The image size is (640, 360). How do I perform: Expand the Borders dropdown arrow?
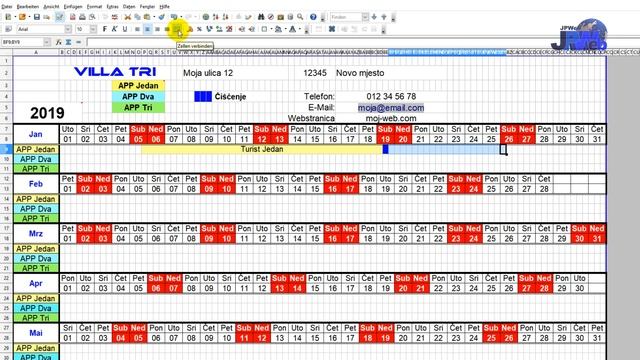(x=271, y=29)
